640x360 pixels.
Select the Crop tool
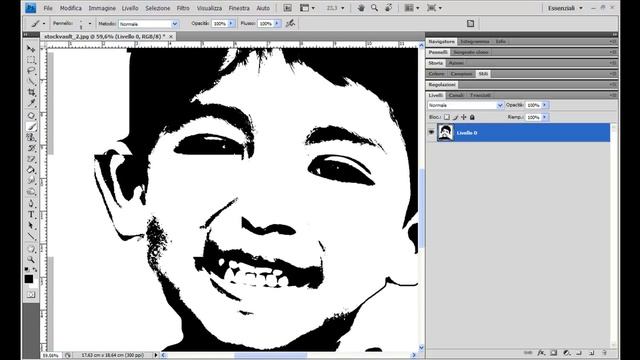click(31, 93)
